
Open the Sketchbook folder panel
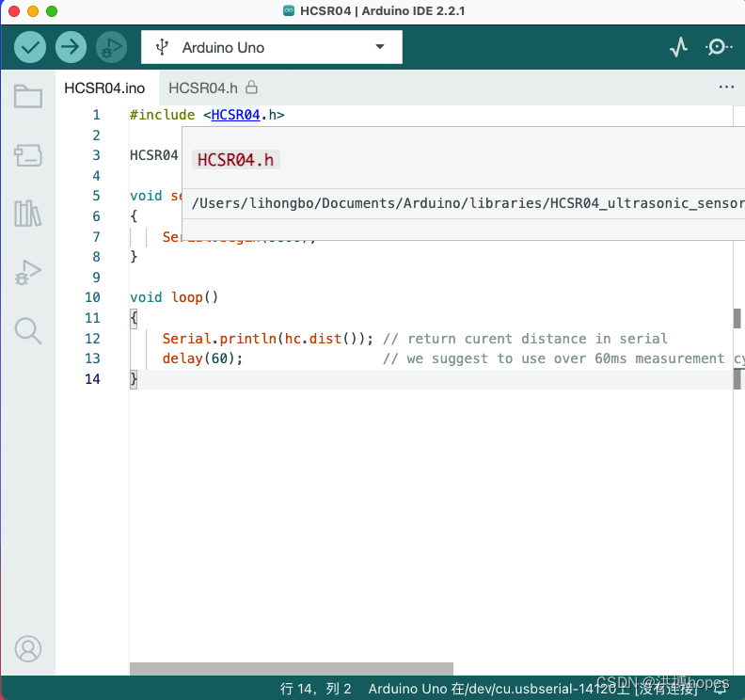(28, 97)
